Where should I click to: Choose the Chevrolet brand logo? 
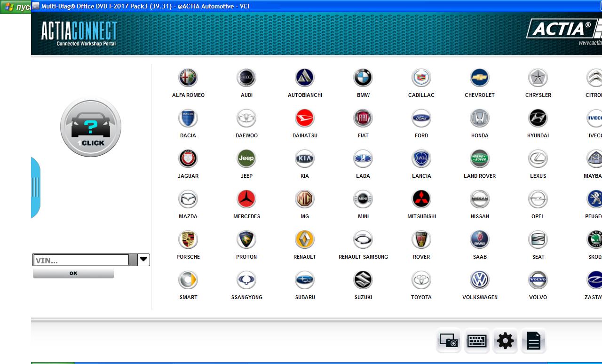click(x=480, y=78)
